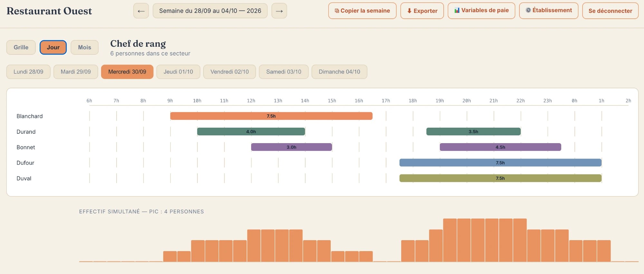Click the Effectif simultané pic label
The width and height of the screenshot is (644, 274).
point(141,211)
